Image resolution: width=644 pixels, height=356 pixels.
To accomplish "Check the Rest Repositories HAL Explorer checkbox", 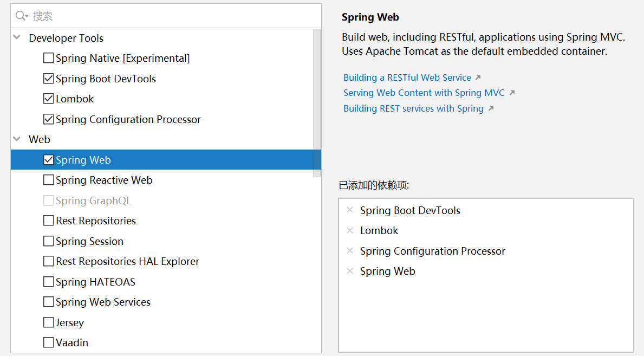I will point(48,261).
